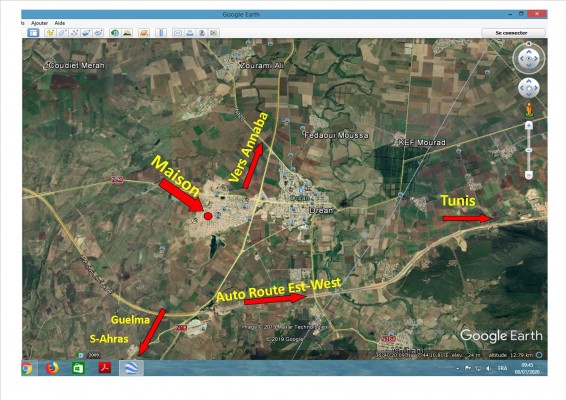Click the print toolbar icon

pos(190,33)
